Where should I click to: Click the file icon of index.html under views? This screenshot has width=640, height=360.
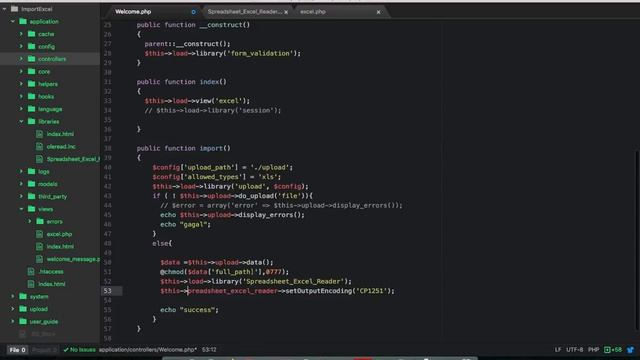40,246
